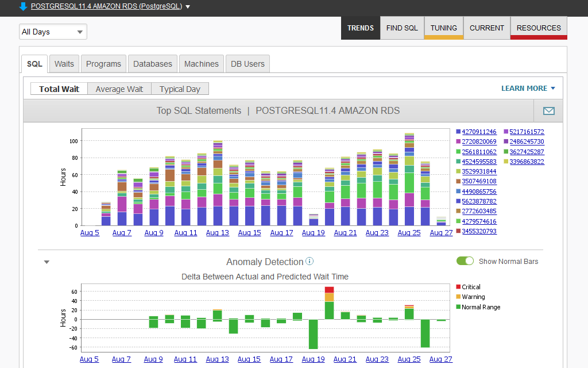Open the database instance name dropdown arrow
Viewport: 588px width, 368px height.
(188, 7)
